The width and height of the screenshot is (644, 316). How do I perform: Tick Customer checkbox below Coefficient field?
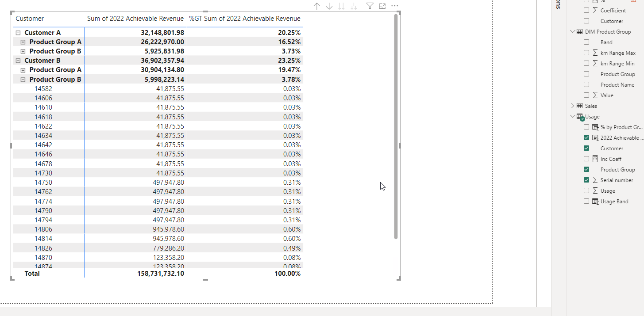[x=586, y=21]
